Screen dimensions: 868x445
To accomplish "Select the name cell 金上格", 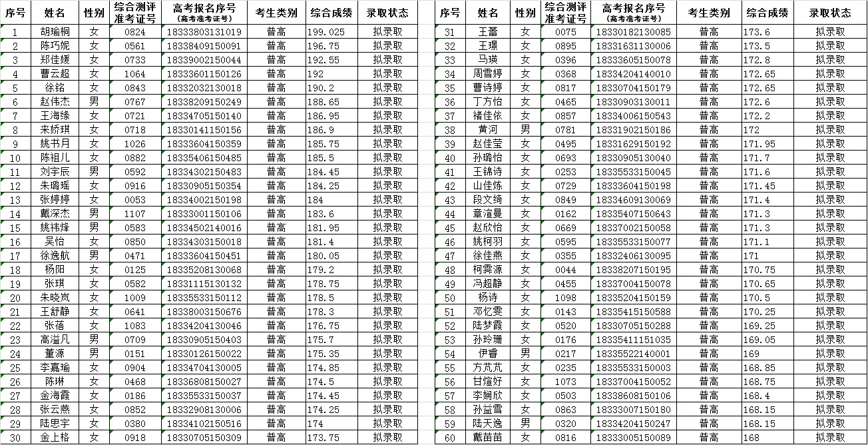I will click(x=55, y=438).
